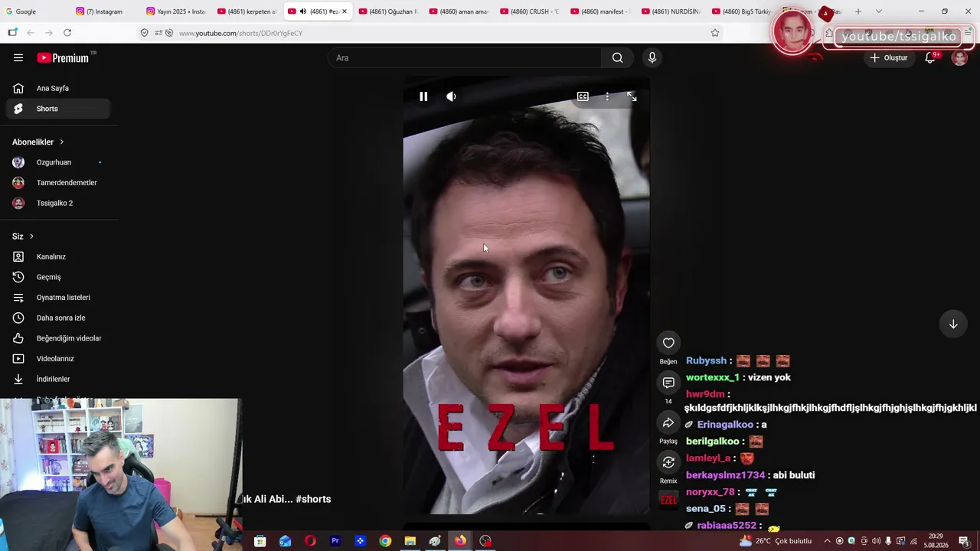Switch to the Google tab
Viewport: 980px width, 551px height.
35,11
